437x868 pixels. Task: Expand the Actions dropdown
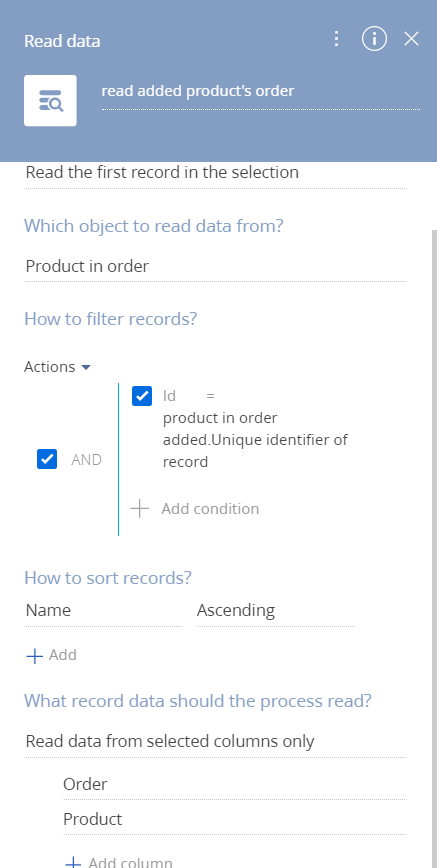57,367
